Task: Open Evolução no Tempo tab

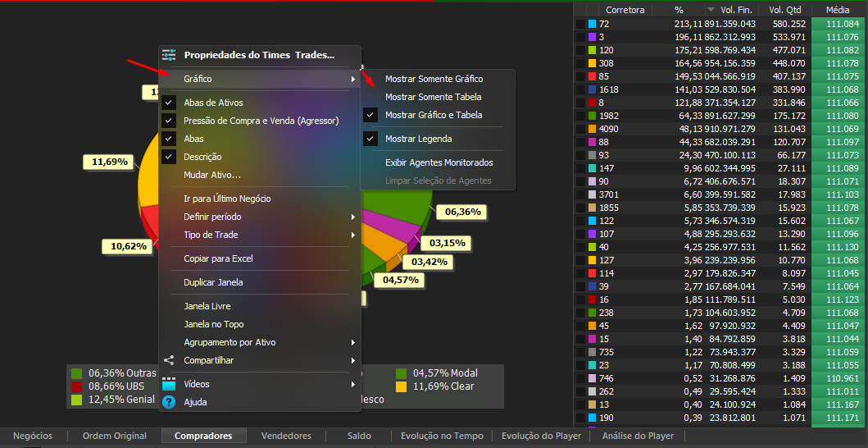Action: tap(442, 436)
